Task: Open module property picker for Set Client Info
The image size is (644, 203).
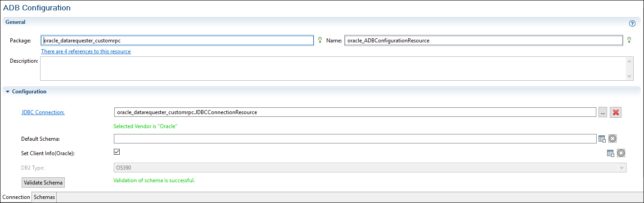Action: pyautogui.click(x=611, y=153)
